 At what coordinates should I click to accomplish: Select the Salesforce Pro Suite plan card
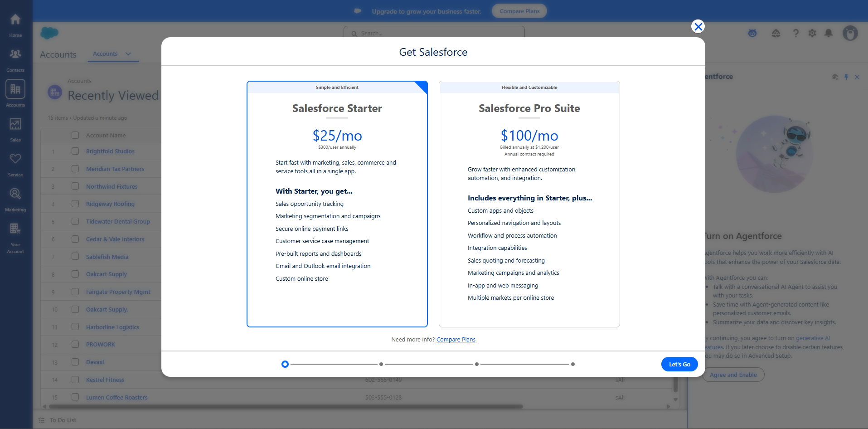click(529, 204)
